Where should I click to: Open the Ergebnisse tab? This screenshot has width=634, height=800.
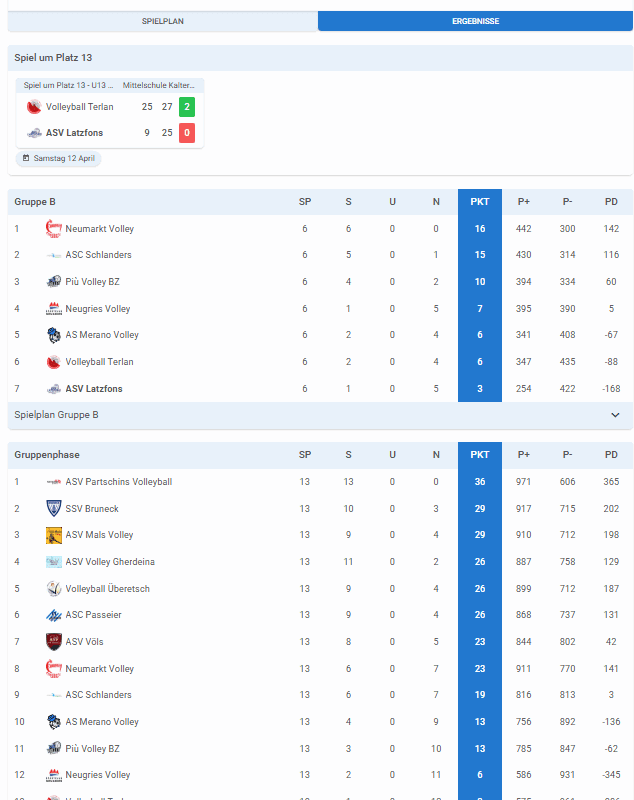click(475, 21)
